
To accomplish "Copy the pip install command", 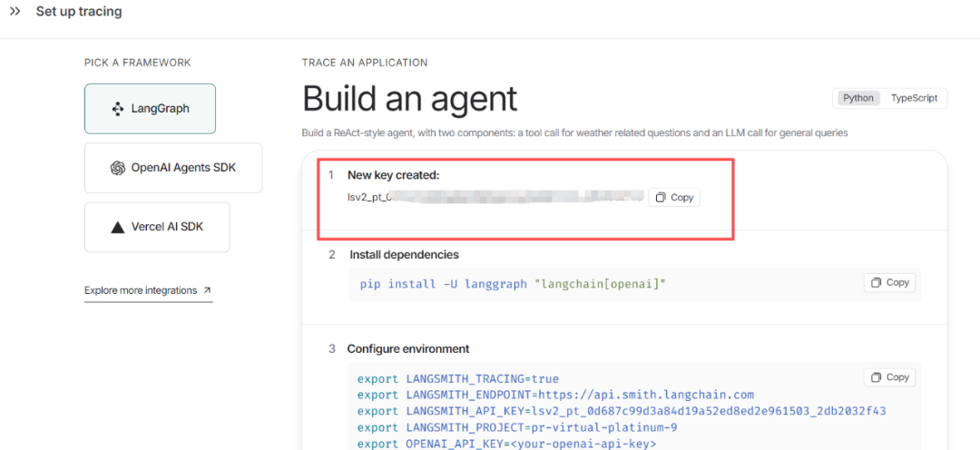I will pyautogui.click(x=890, y=282).
